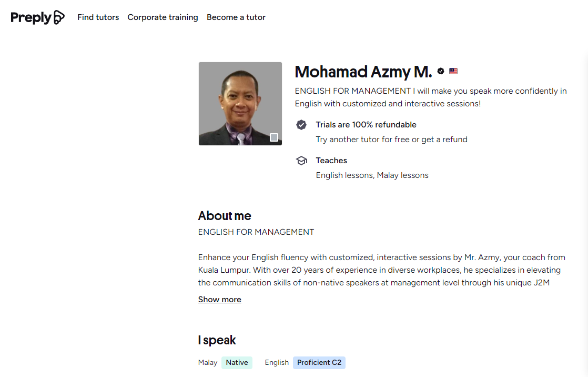Open the Find tutors menu item

click(x=98, y=17)
